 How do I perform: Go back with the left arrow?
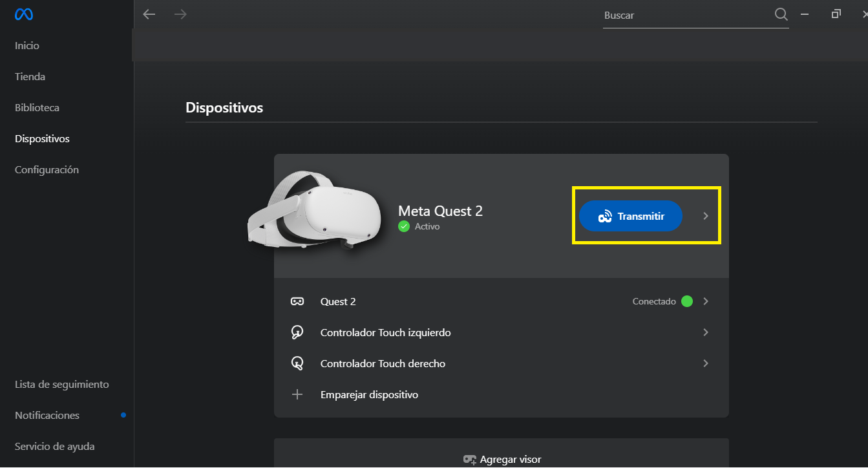coord(149,14)
